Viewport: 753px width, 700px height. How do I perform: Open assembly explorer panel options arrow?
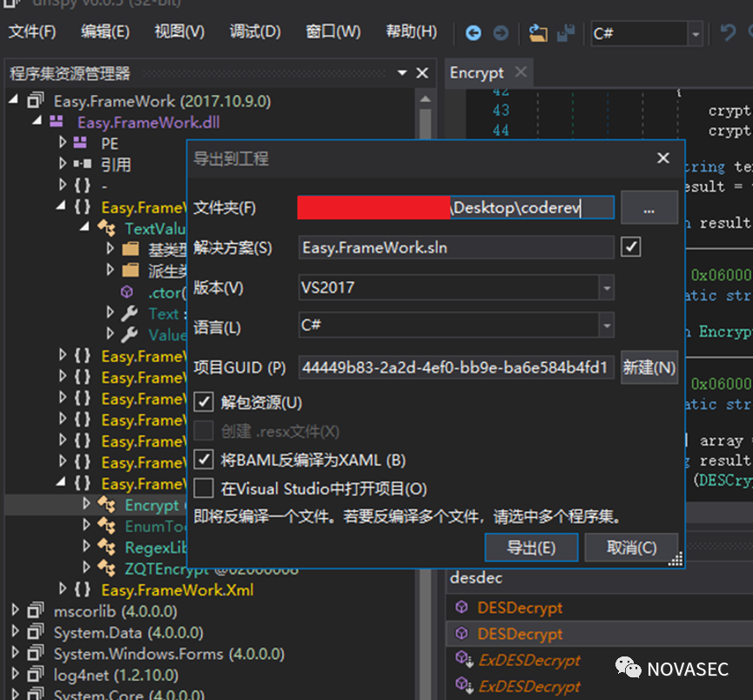pos(402,72)
